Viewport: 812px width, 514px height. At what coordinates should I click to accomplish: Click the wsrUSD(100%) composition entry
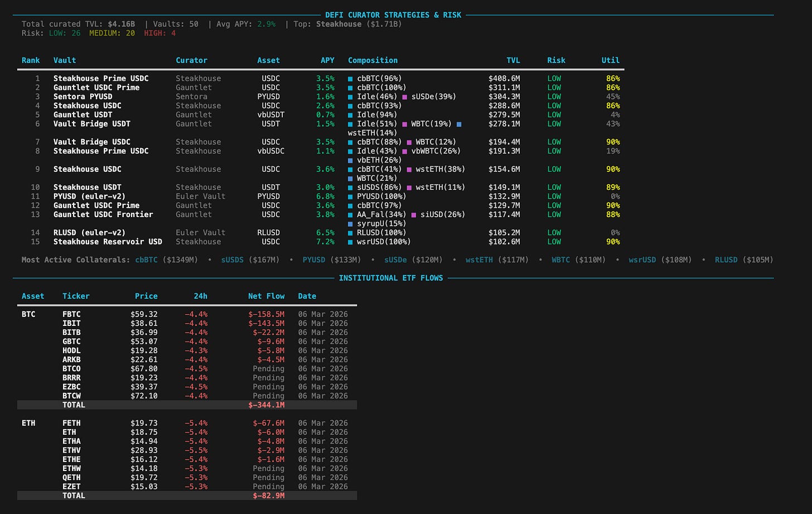click(384, 242)
